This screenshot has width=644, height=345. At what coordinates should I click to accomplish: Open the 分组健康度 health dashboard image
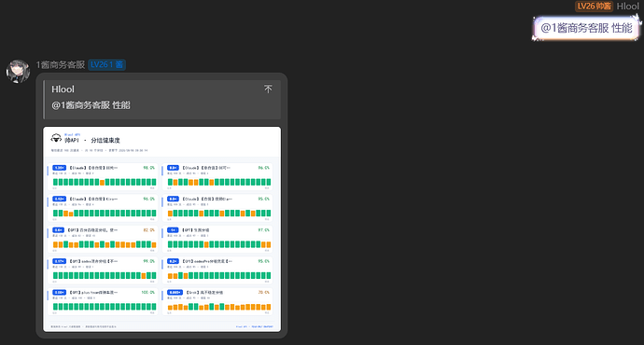pos(162,228)
